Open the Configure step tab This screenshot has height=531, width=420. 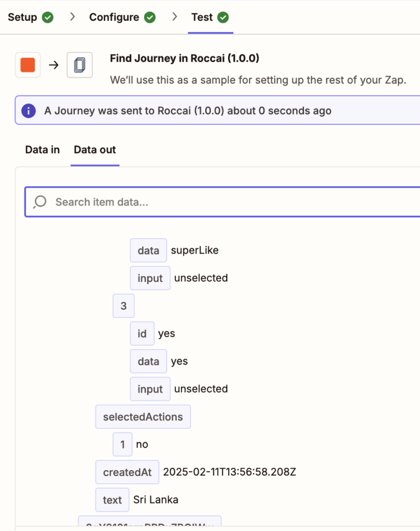pos(122,17)
